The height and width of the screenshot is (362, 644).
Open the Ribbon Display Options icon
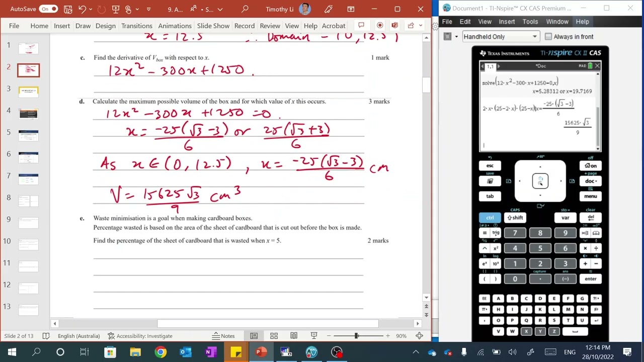coord(351,9)
